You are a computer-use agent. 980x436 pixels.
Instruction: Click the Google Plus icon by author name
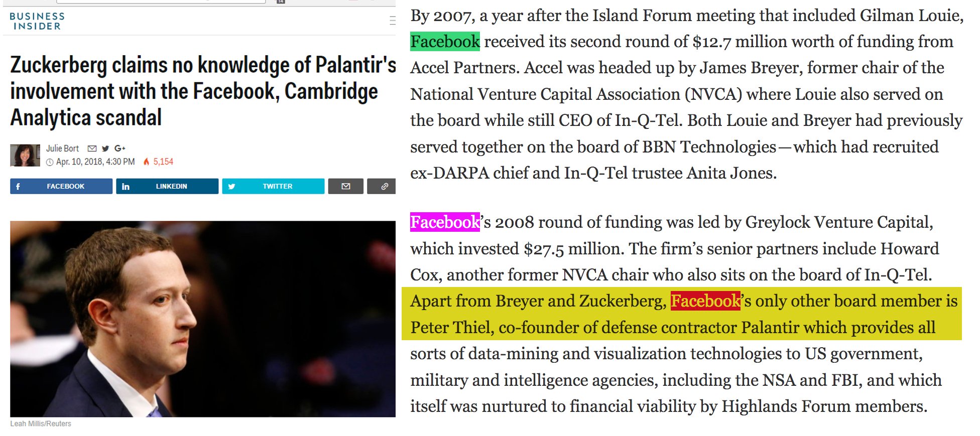[x=120, y=149]
